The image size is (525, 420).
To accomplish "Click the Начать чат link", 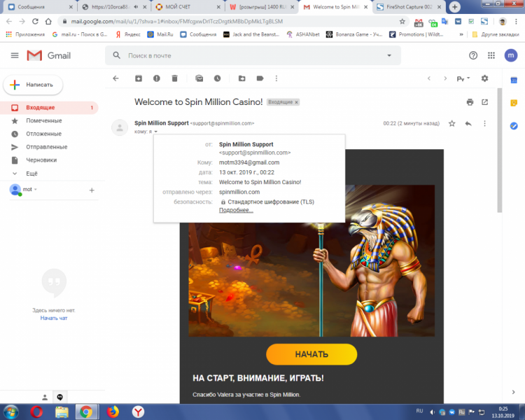I will point(54,318).
